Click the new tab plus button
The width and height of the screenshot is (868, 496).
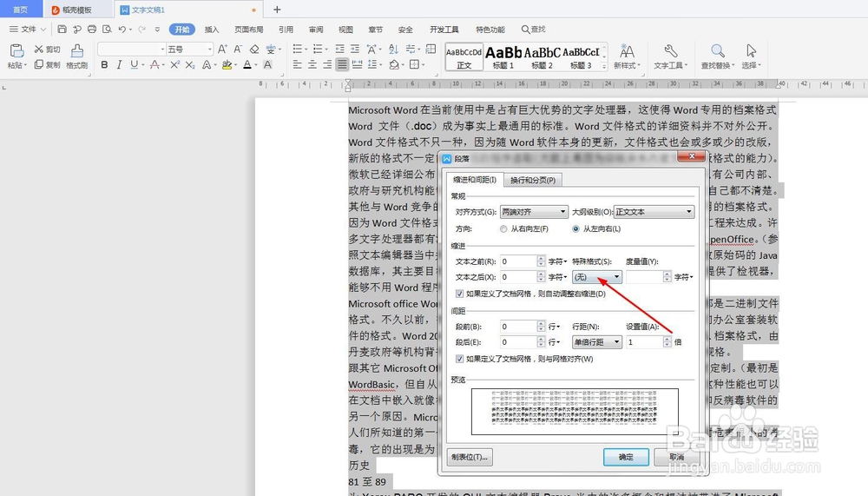pos(278,10)
